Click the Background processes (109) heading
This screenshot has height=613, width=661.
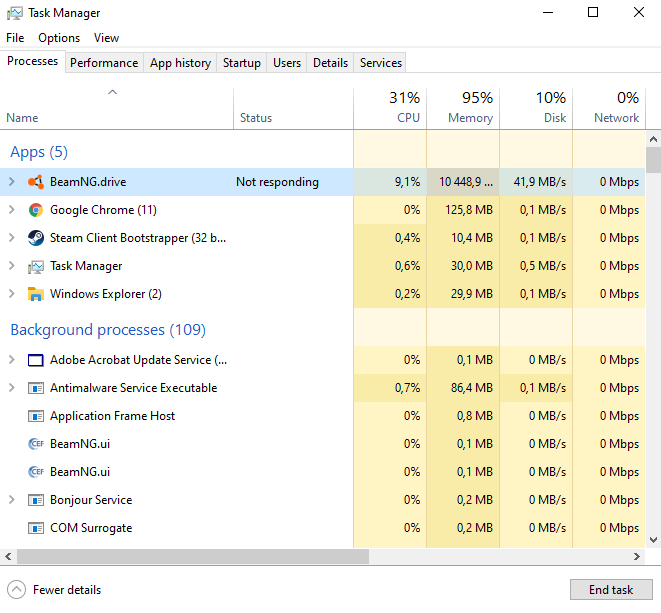click(108, 330)
